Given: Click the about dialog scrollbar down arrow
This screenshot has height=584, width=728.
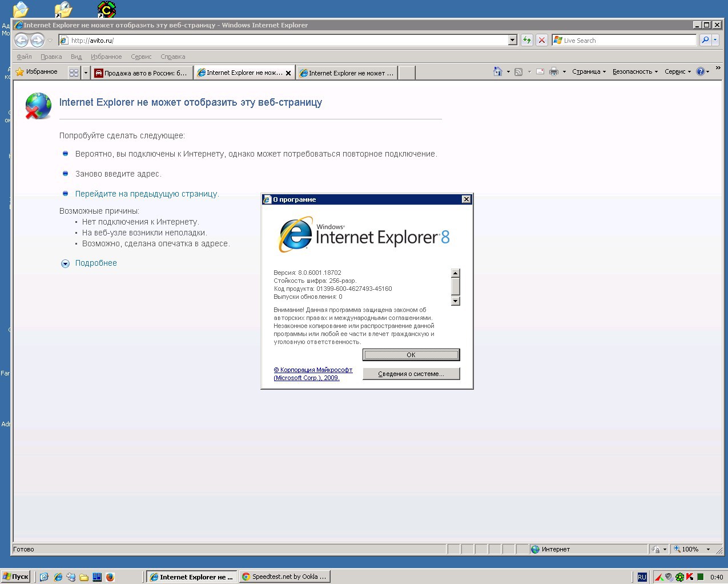Looking at the screenshot, I should pos(455,301).
